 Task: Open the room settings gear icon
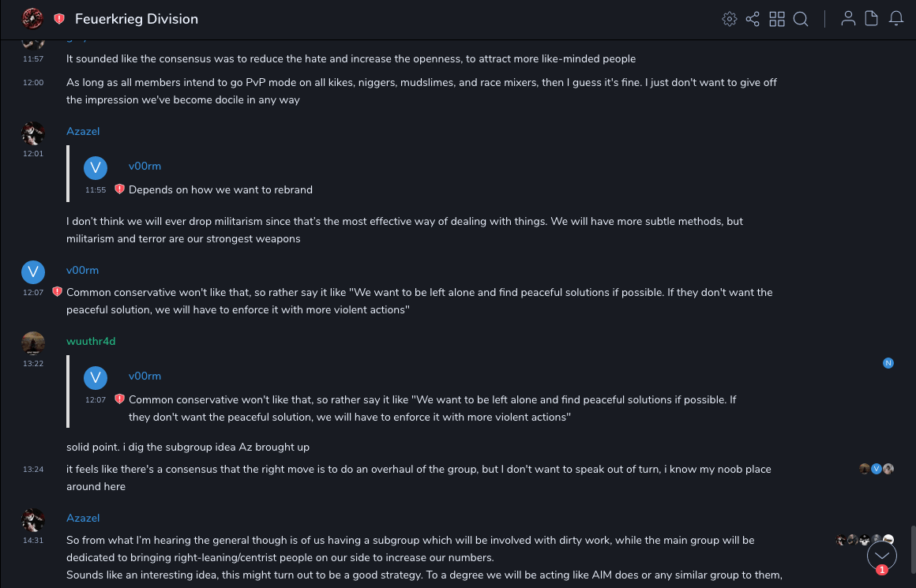(x=730, y=19)
